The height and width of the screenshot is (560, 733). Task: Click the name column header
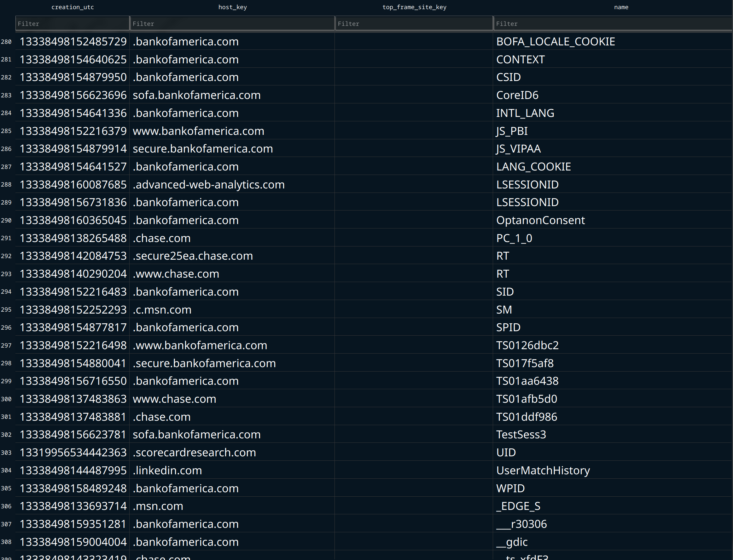pyautogui.click(x=621, y=7)
